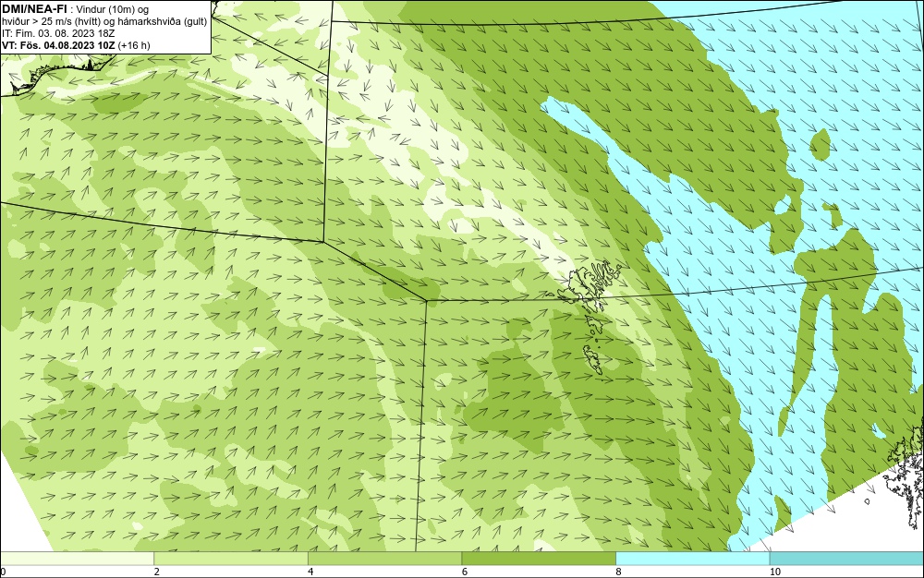Click the 0–2 m/s pale legend swatch
This screenshot has width=924, height=578.
tap(78, 559)
